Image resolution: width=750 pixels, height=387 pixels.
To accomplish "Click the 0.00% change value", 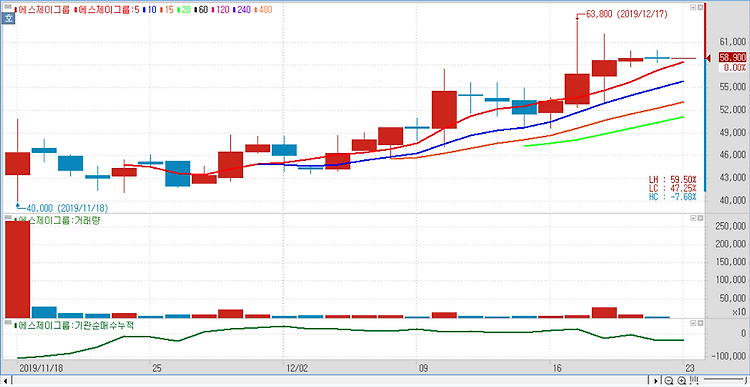I will click(x=735, y=68).
